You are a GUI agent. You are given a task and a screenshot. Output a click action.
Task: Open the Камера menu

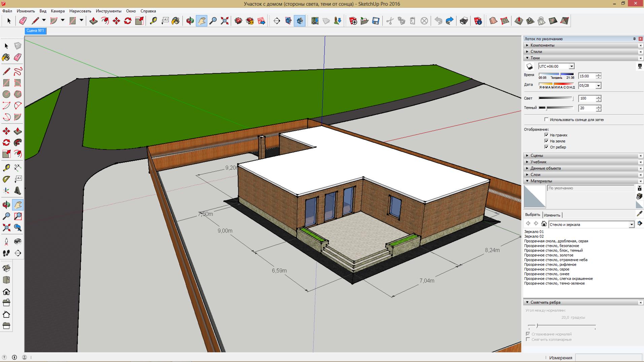(58, 11)
